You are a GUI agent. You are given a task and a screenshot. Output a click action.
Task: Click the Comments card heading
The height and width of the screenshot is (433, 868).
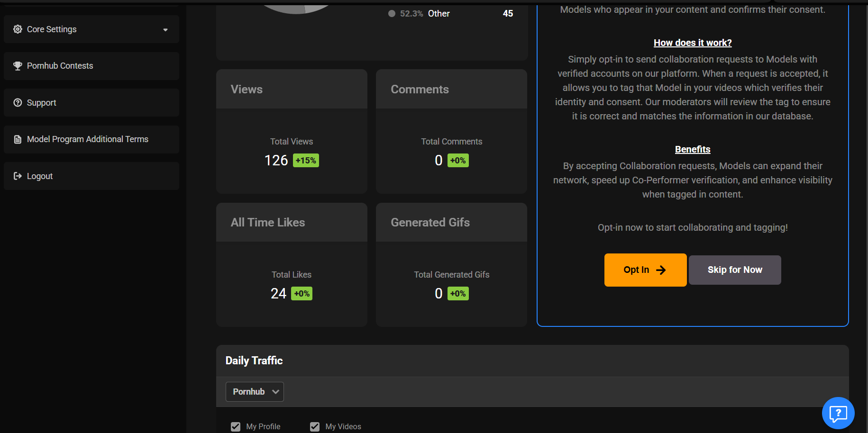pos(420,90)
